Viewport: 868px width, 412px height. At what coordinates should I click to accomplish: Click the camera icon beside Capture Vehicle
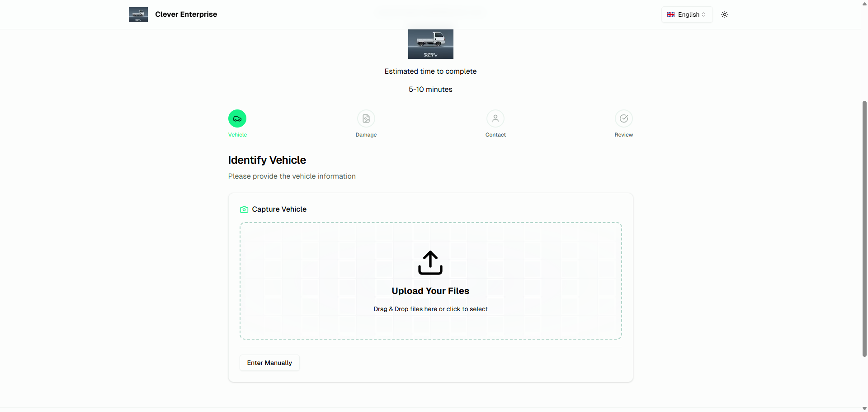click(x=244, y=209)
